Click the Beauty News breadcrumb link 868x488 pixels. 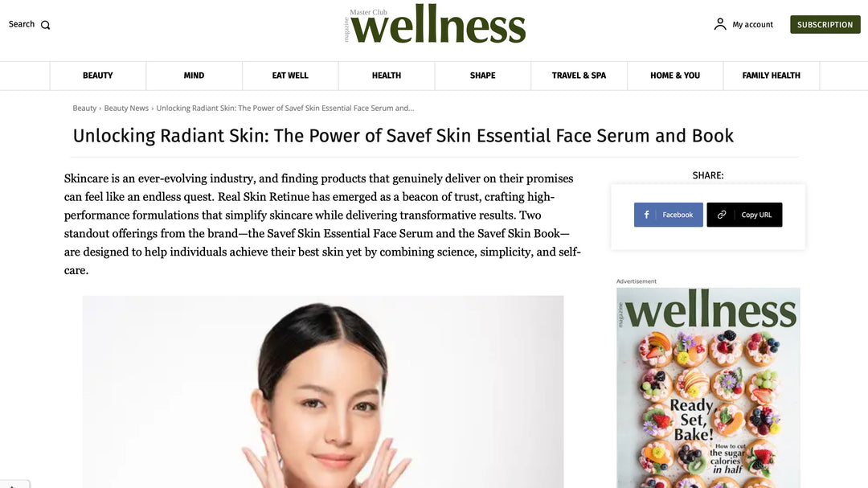[126, 108]
